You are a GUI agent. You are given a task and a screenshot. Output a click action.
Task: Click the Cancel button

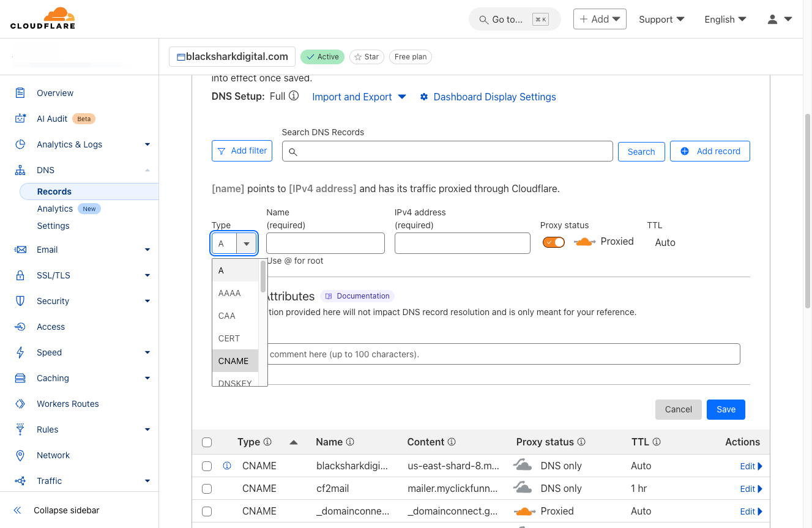(x=679, y=409)
